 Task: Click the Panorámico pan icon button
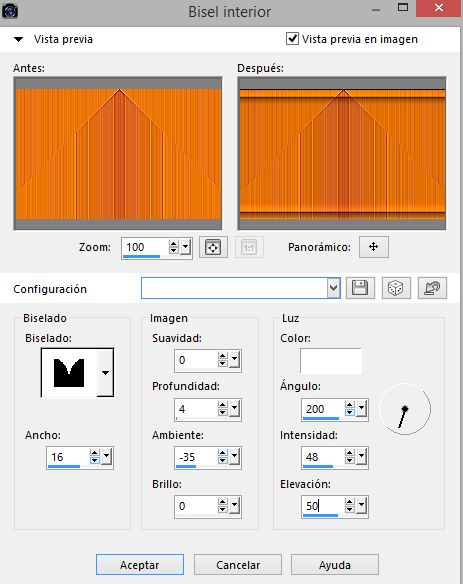click(374, 247)
